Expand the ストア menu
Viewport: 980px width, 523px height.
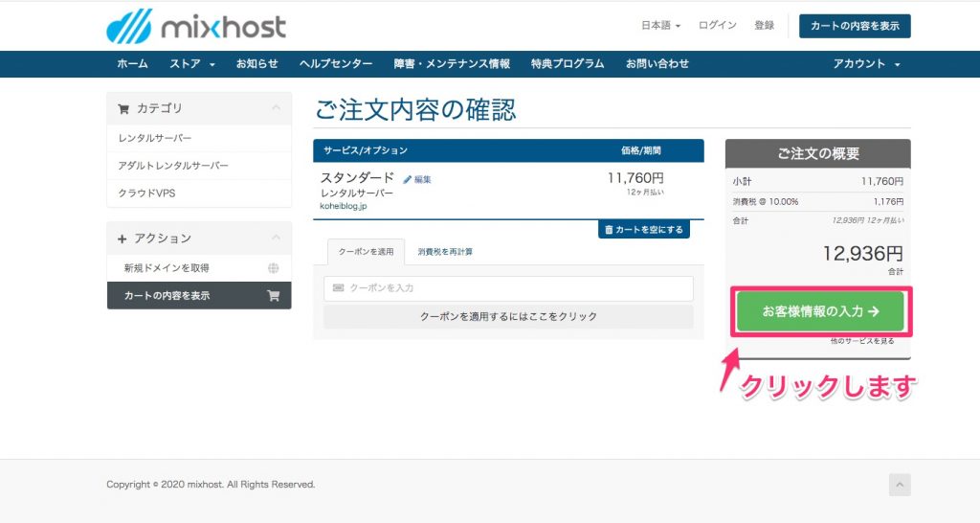click(x=191, y=64)
